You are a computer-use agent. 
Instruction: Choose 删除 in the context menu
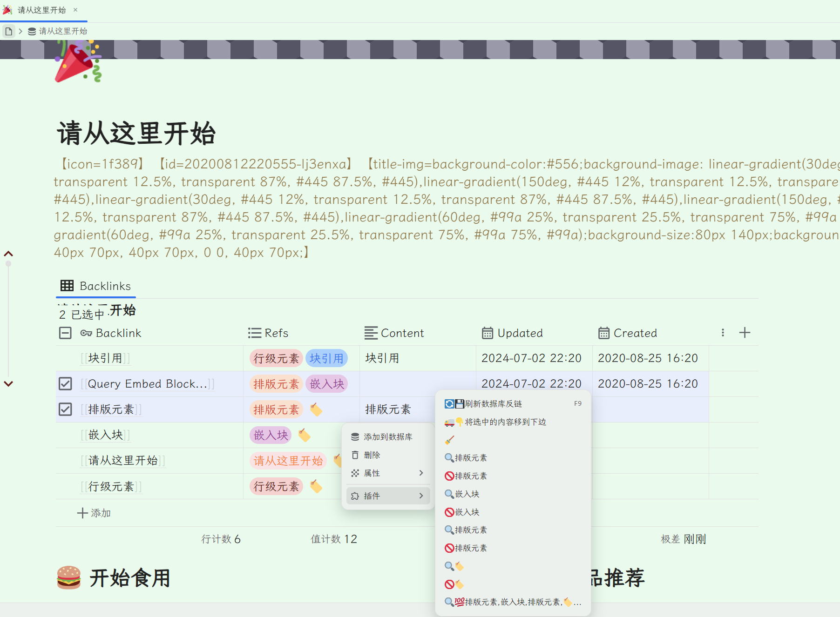388,455
